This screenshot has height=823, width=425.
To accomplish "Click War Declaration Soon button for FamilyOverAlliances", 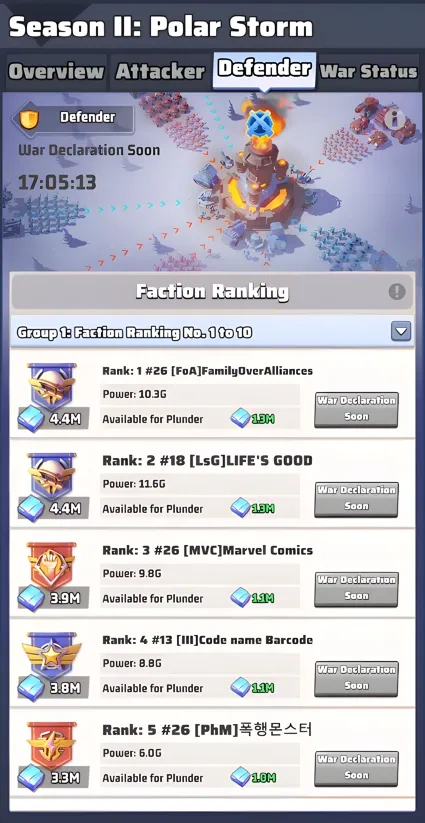I will coord(356,409).
